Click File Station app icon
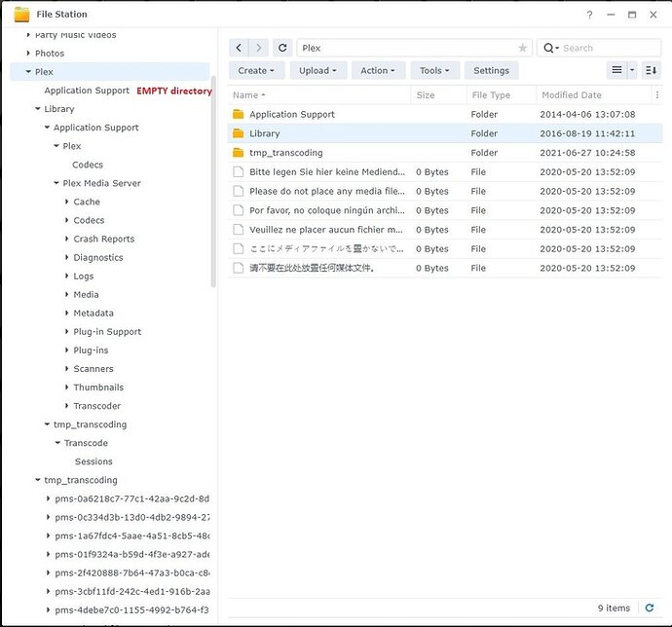Image resolution: width=672 pixels, height=627 pixels. 21,15
